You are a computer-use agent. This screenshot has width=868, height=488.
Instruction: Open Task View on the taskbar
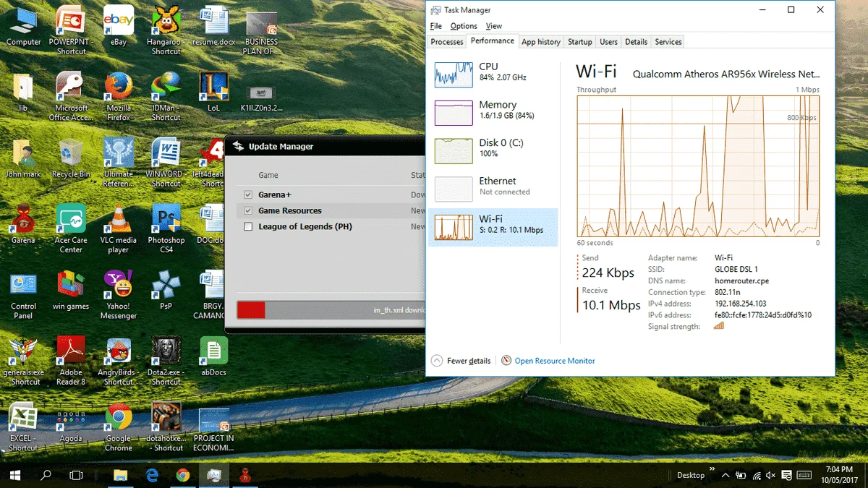click(76, 475)
